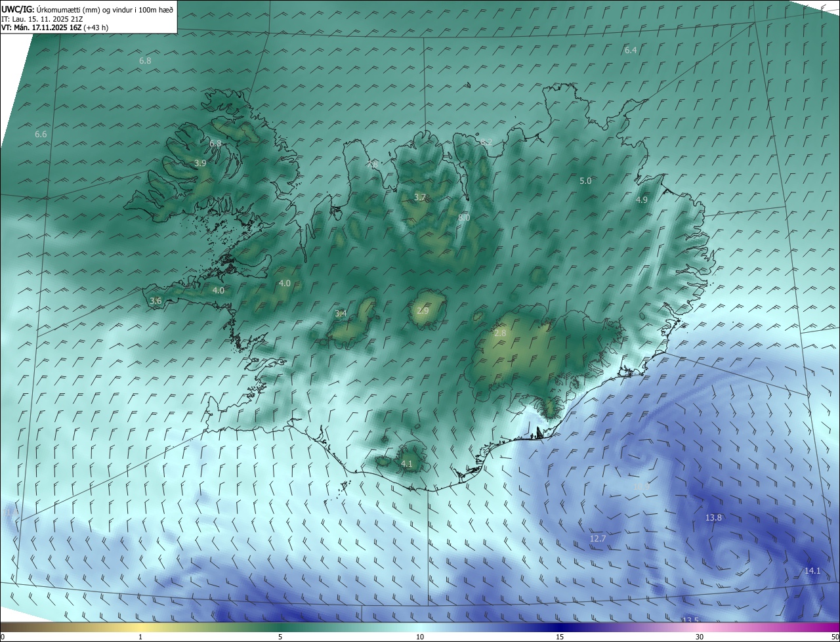Viewport: 840px width, 642px height.
Task: Click the 3.7 value label
Action: (420, 197)
